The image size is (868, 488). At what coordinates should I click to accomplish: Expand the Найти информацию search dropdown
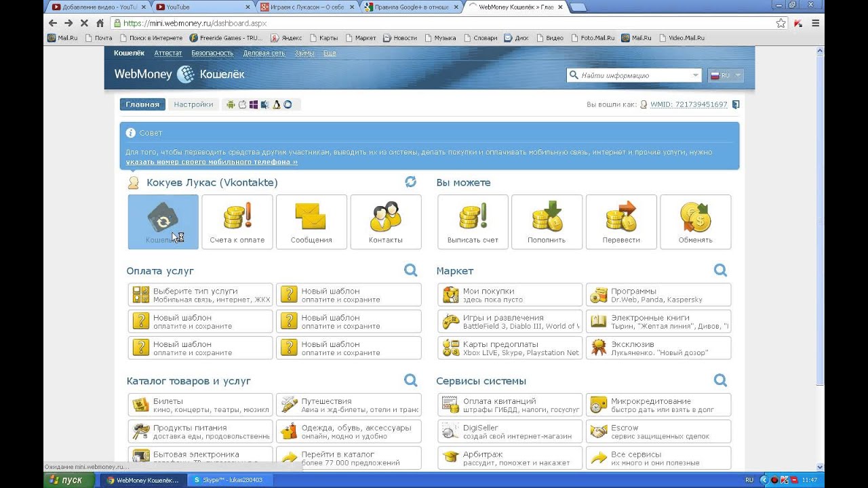(695, 75)
